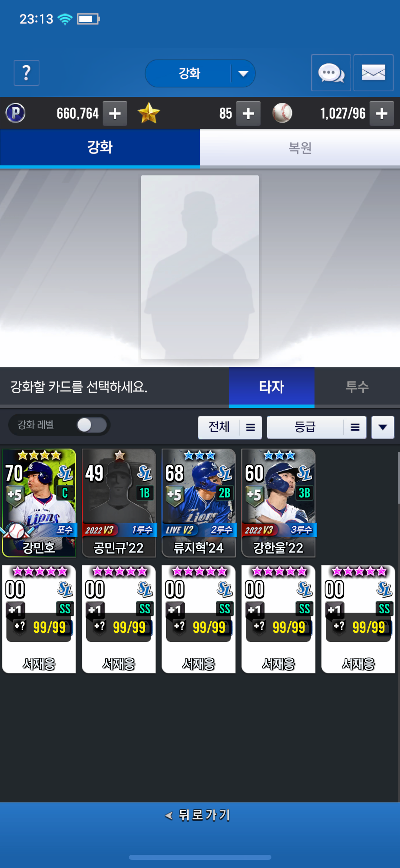This screenshot has height=868, width=400.
Task: Flip sort order with triangle arrow button
Action: click(383, 427)
